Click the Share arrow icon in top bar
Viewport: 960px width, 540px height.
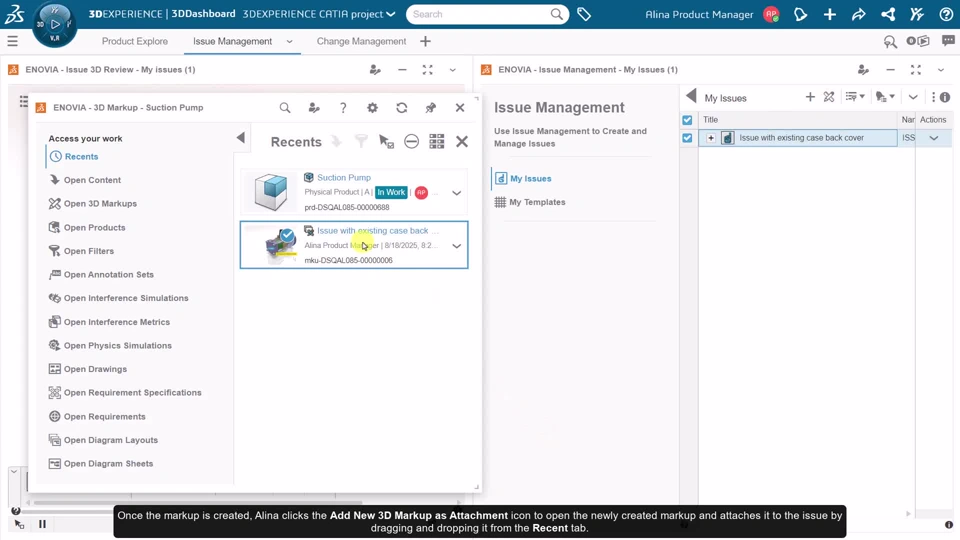pyautogui.click(x=858, y=14)
